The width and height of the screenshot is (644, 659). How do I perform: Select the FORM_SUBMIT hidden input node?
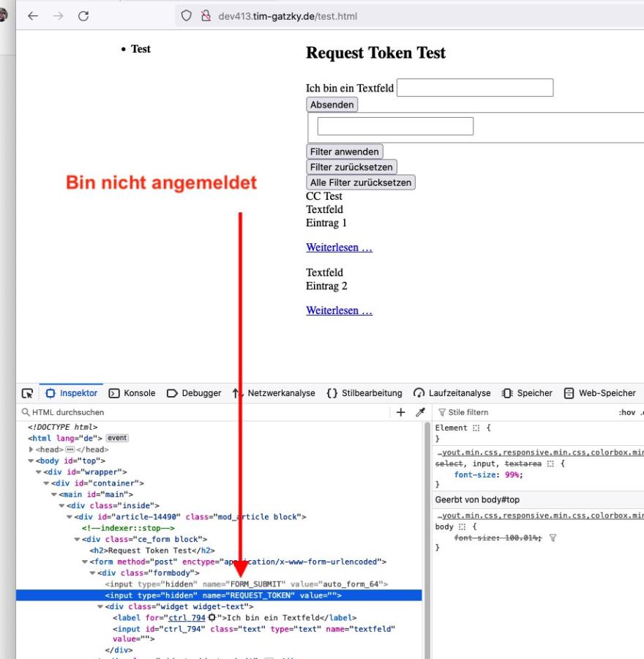(x=245, y=584)
